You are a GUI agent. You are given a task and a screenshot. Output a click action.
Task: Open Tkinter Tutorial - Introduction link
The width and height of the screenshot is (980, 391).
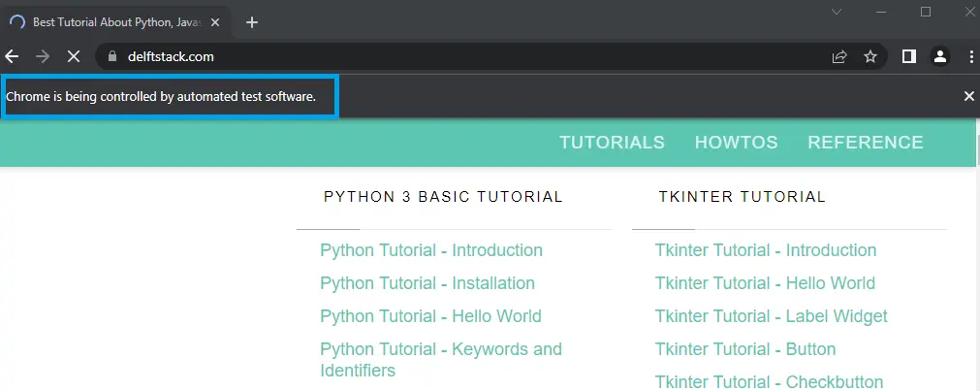click(x=766, y=250)
